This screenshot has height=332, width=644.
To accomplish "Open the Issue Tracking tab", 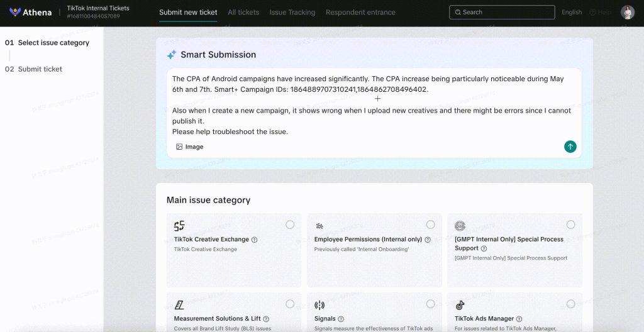I will coord(292,13).
